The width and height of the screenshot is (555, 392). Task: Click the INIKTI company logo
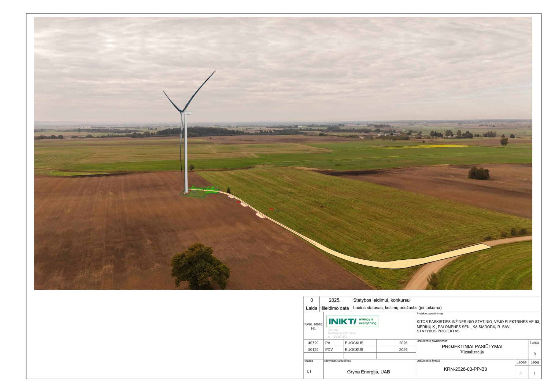352,321
